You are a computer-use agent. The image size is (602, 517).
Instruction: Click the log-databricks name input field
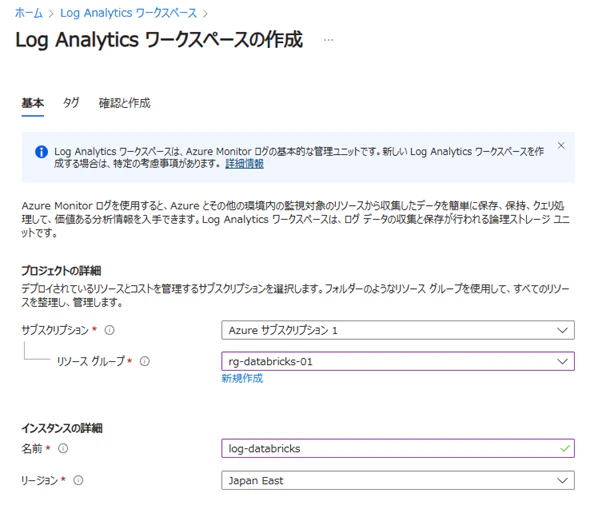coord(398,448)
